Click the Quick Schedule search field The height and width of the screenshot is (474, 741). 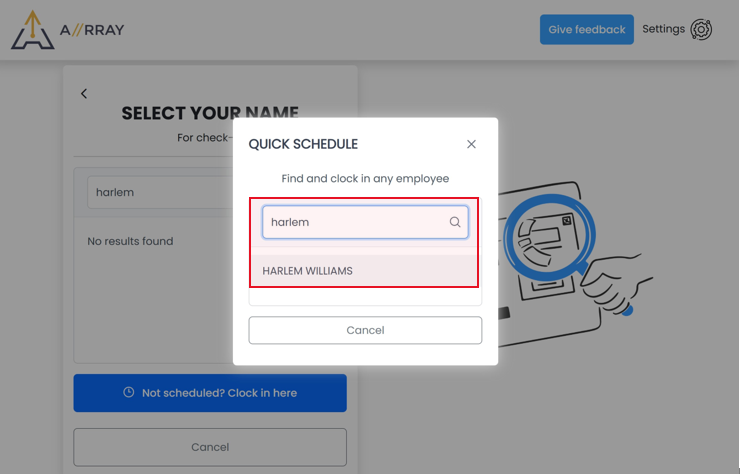[365, 222]
